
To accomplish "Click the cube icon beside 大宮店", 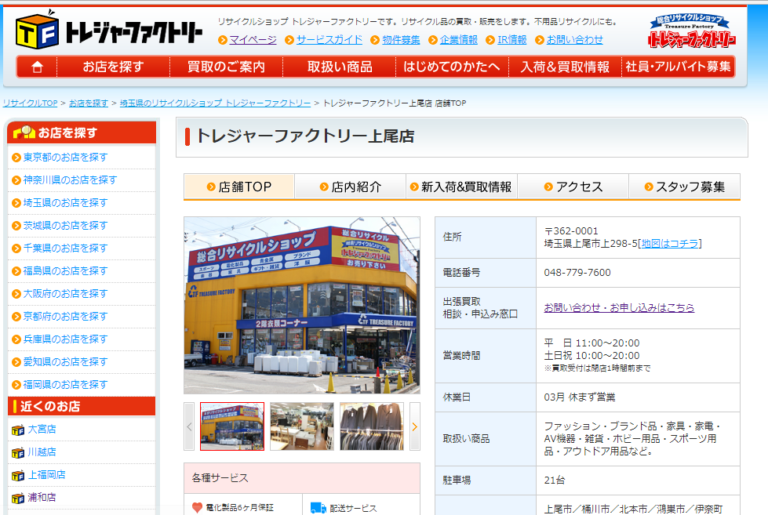I will click(18, 430).
